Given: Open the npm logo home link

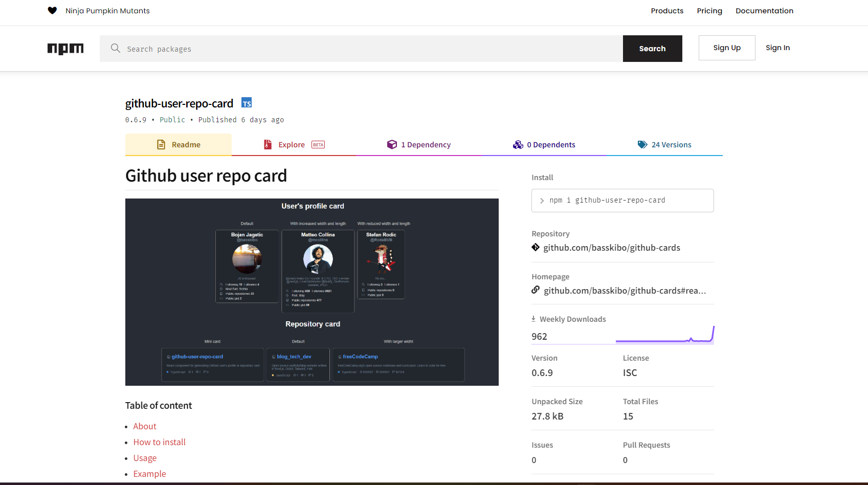Looking at the screenshot, I should tap(65, 49).
